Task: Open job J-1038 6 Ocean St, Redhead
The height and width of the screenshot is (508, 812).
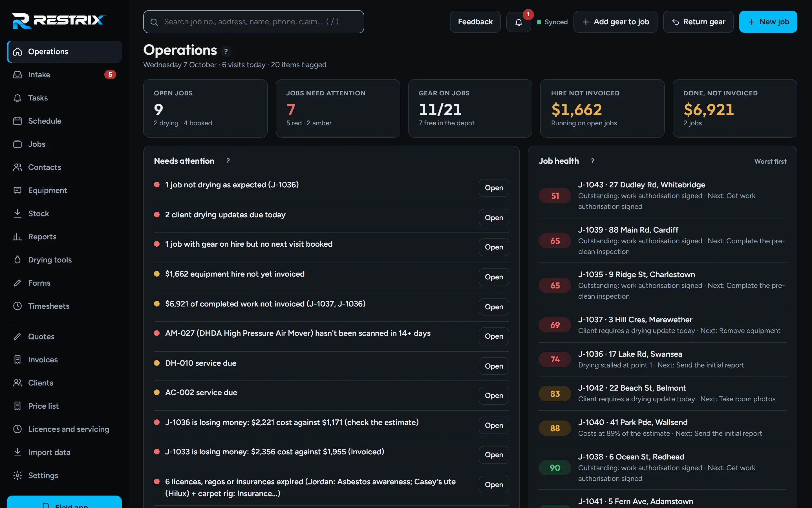Action: coord(662,468)
